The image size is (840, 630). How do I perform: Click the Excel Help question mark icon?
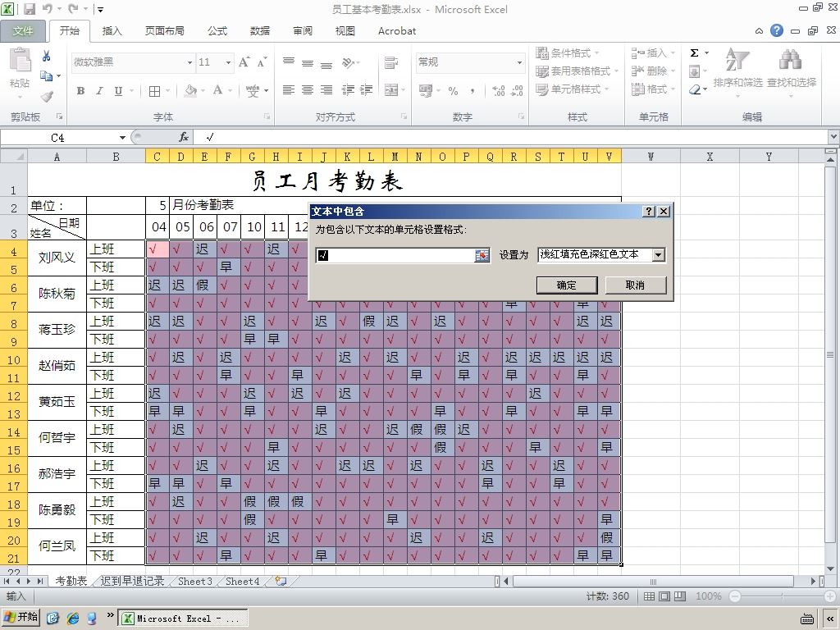777,30
